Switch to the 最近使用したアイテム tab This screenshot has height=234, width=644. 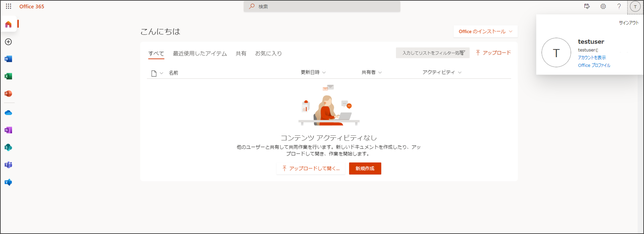click(x=200, y=54)
